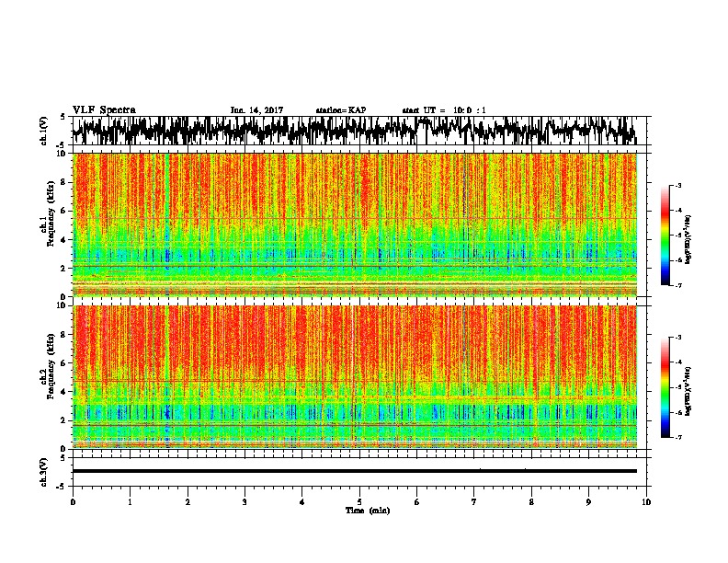Click the "-7" label on ch.1 color bar
728x563 pixels.
[x=678, y=285]
